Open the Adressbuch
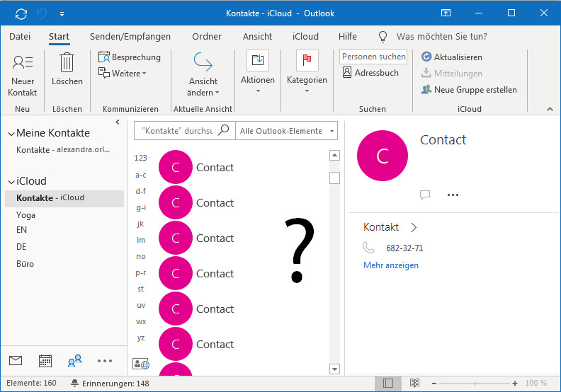The height and width of the screenshot is (392, 561). point(370,73)
